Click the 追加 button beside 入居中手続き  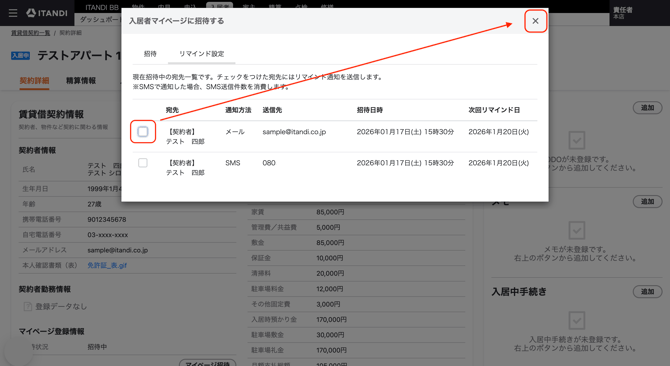click(x=647, y=291)
